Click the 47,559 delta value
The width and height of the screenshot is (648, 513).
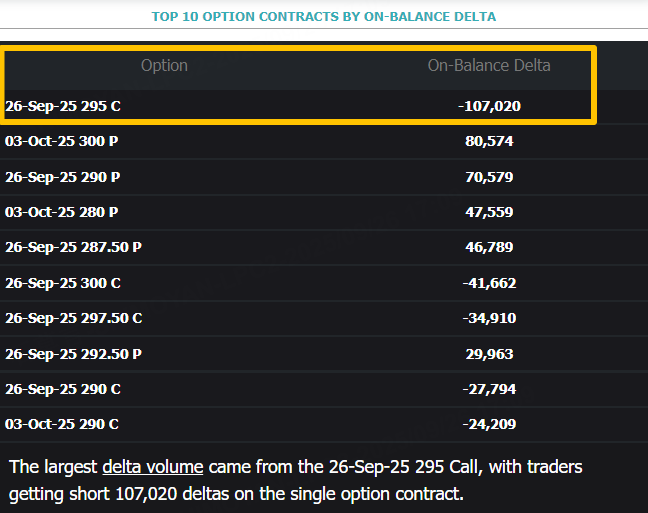489,212
